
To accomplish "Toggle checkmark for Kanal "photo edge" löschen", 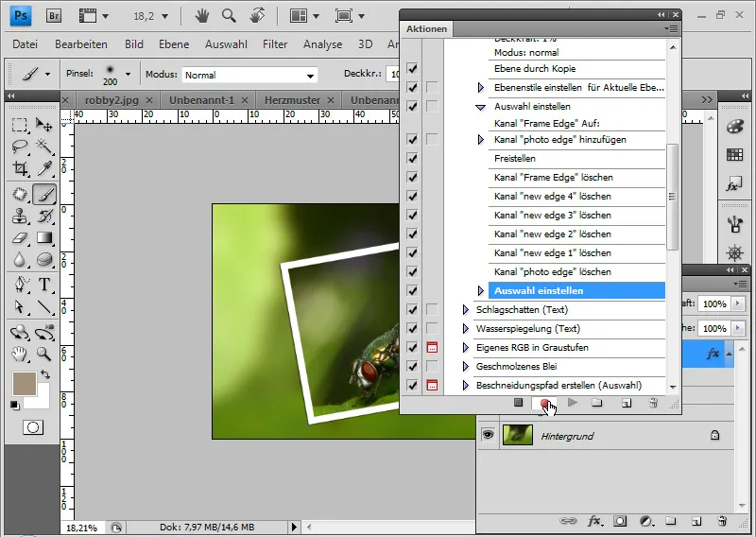I will coord(412,271).
